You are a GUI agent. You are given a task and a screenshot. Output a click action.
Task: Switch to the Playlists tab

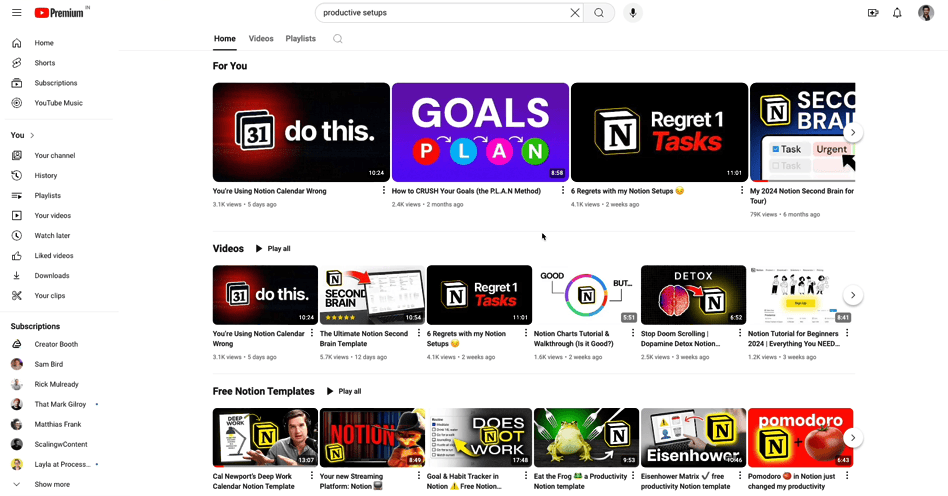(x=300, y=39)
